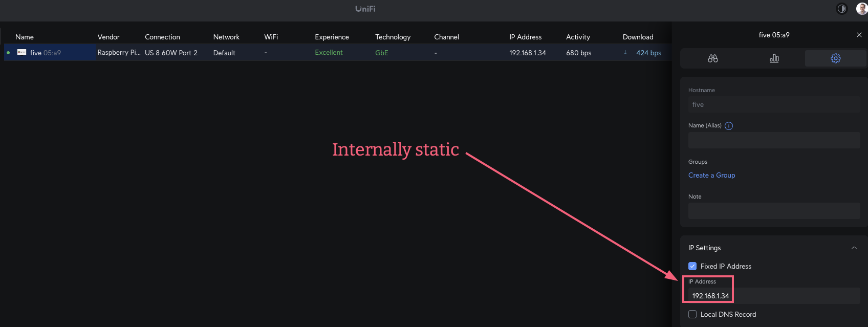The image size is (868, 327).
Task: Open the bar chart statistics tab
Action: coord(774,58)
